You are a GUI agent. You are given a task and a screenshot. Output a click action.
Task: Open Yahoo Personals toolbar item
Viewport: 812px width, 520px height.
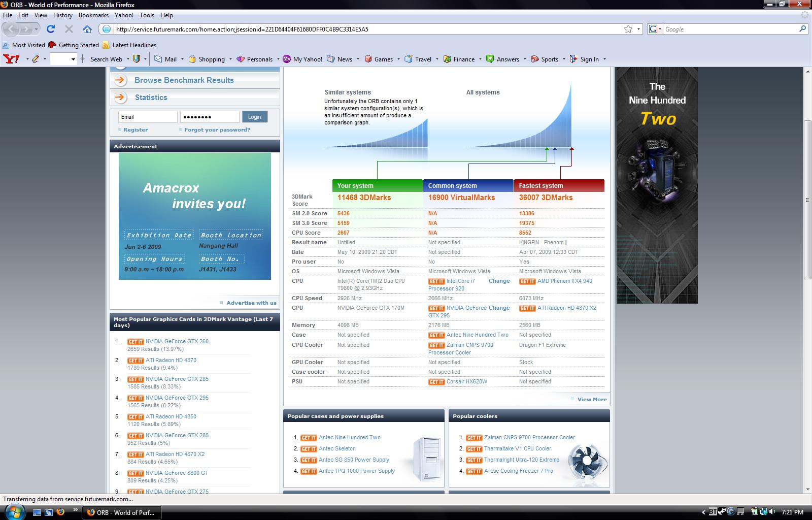(x=255, y=59)
